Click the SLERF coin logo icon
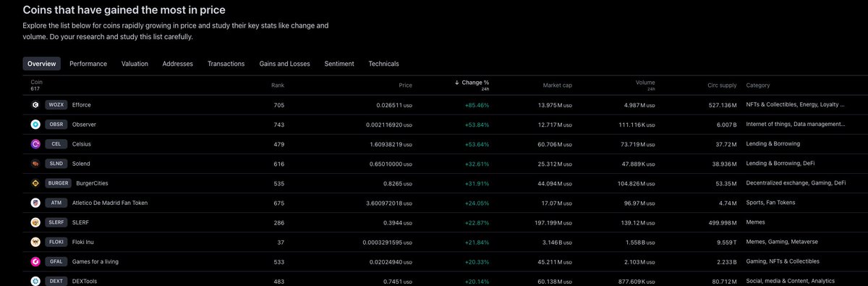The height and width of the screenshot is (286, 868). pyautogui.click(x=35, y=222)
